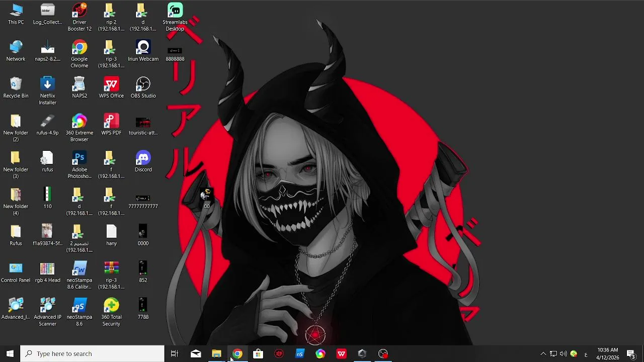The image size is (644, 362).
Task: Launch neoStampa 8.6 Calibr... shortcut
Action: 79,275
